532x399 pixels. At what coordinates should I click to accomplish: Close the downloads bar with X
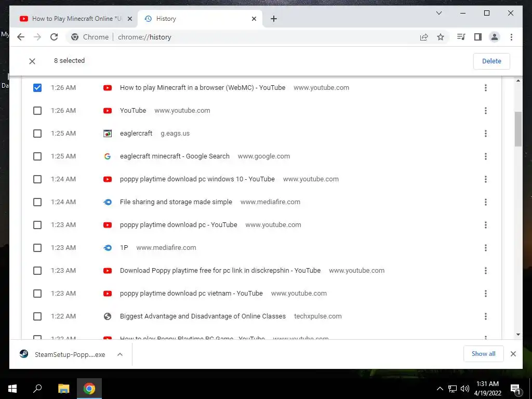click(x=513, y=354)
